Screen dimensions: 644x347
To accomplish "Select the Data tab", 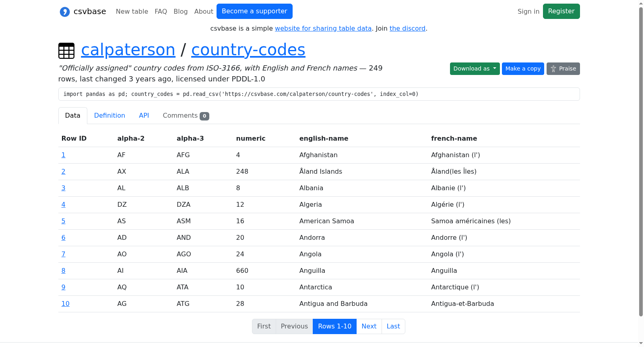I will (73, 116).
